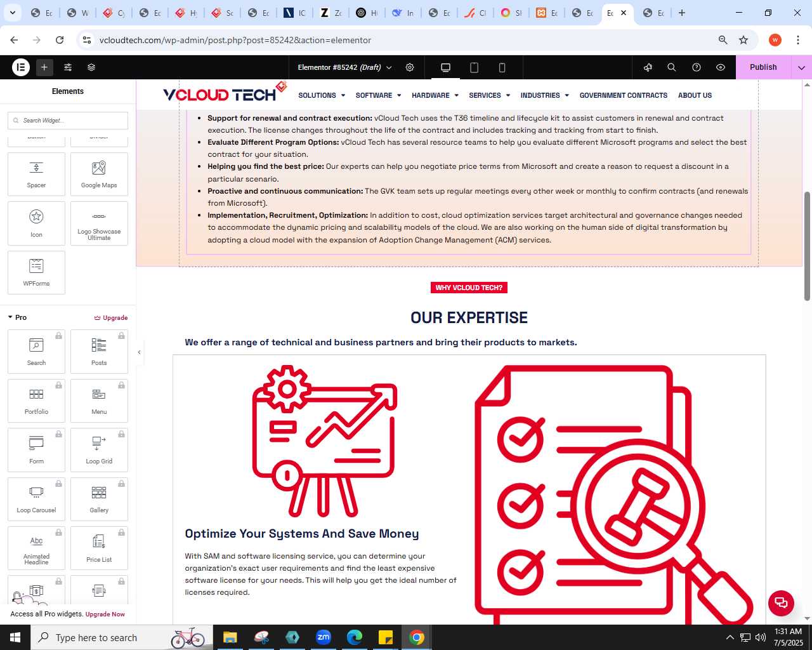Select the Gallery widget
The image size is (812, 650).
[99, 499]
